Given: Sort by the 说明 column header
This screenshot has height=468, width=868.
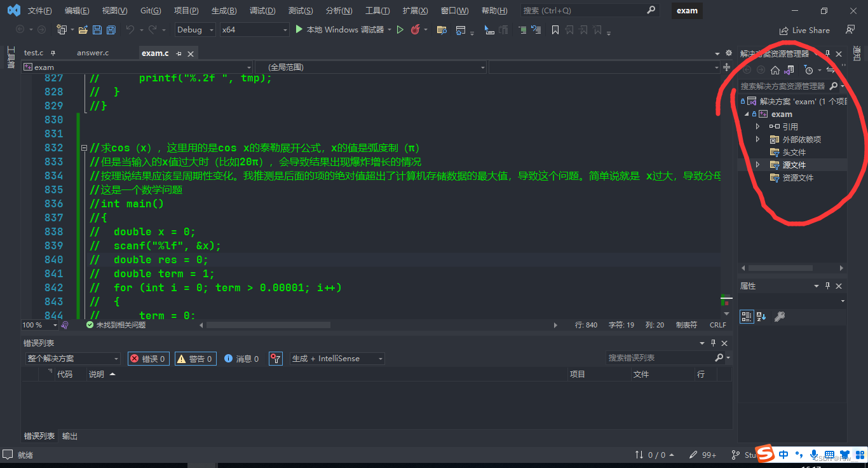Looking at the screenshot, I should tap(97, 375).
